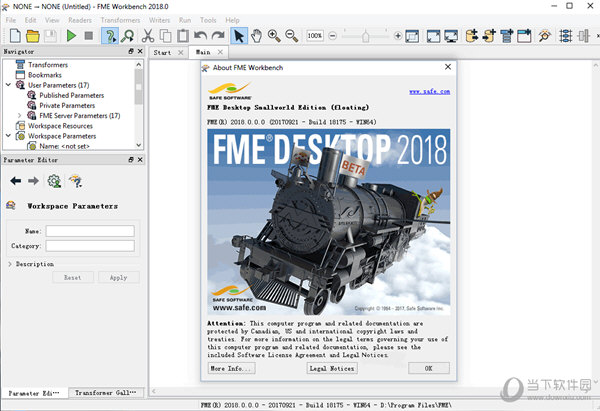Click the Apply button

tap(119, 277)
